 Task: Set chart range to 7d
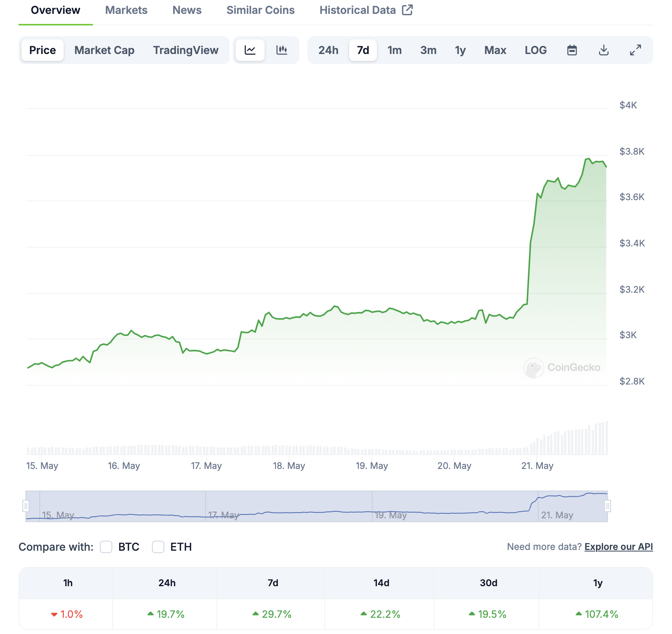363,50
